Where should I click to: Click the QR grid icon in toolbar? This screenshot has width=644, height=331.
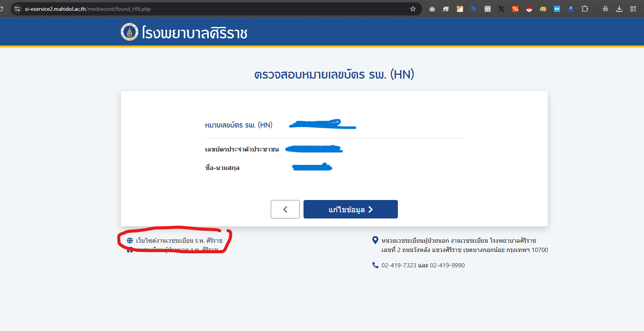click(633, 9)
